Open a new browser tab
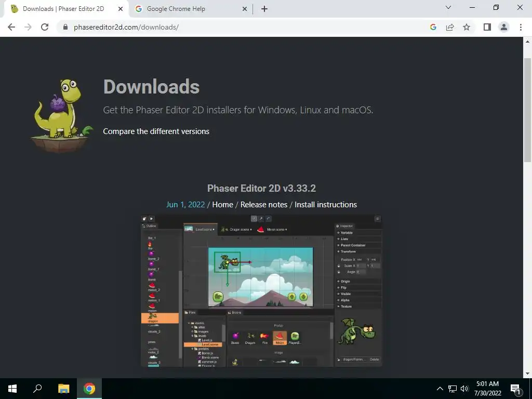Viewport: 532px width, 399px height. pyautogui.click(x=264, y=9)
